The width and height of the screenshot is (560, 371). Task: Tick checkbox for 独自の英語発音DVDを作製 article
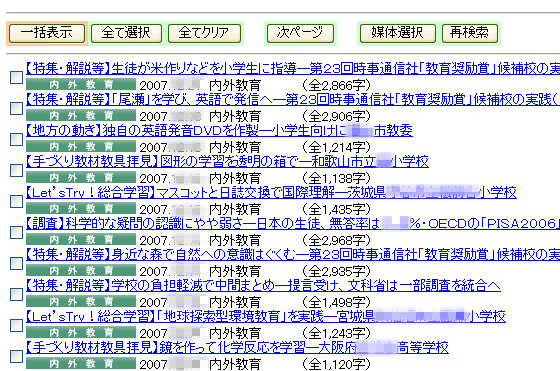(16, 139)
